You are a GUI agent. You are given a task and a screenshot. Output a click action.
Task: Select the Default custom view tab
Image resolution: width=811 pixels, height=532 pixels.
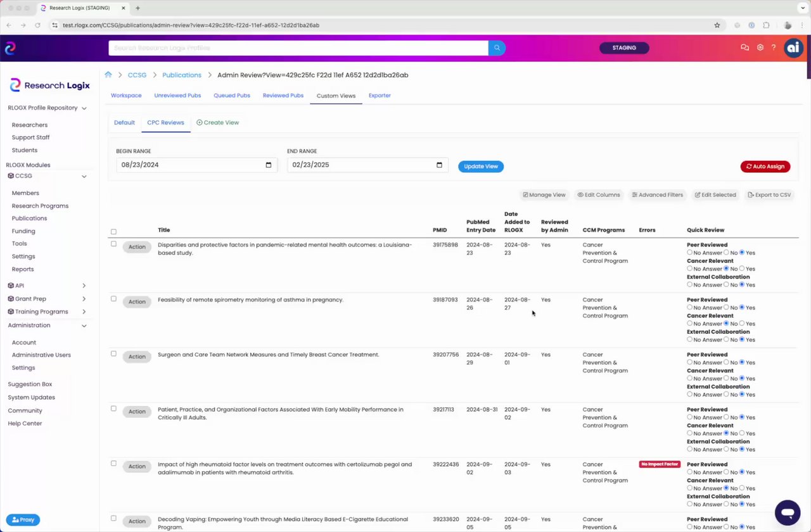[x=124, y=122]
